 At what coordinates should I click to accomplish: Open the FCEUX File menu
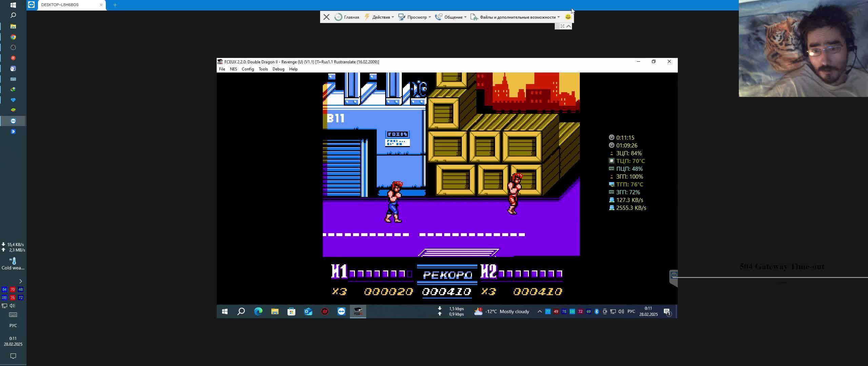coord(222,69)
